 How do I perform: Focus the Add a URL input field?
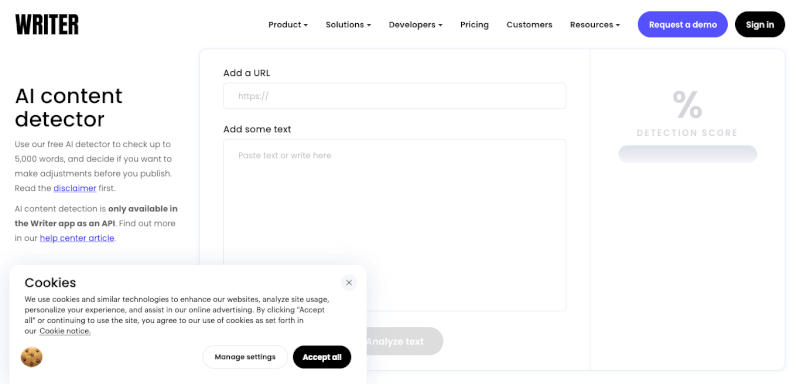(394, 96)
